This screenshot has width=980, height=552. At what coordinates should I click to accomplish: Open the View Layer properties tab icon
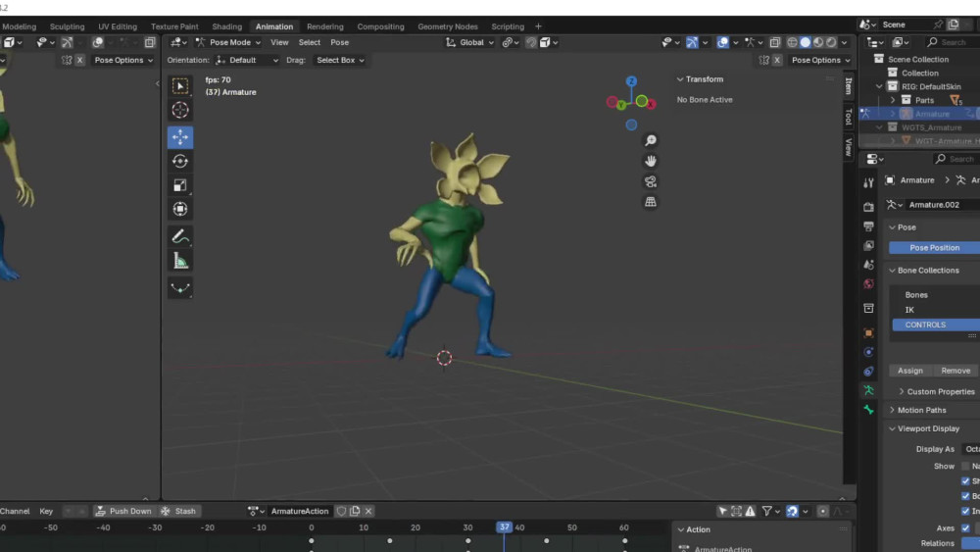point(868,246)
